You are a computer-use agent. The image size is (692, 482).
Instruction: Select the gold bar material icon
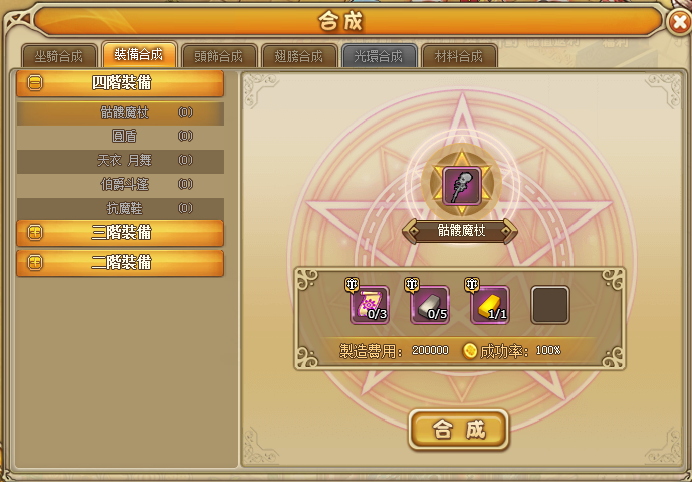click(x=490, y=305)
